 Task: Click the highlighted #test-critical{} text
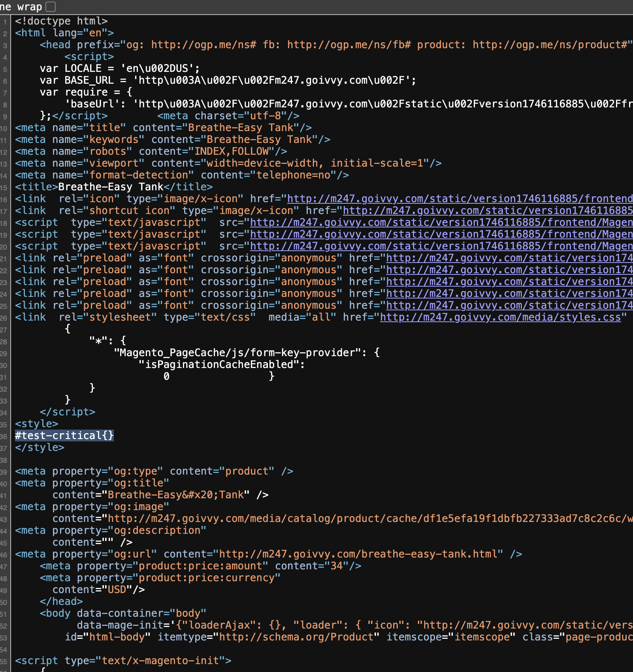(64, 435)
